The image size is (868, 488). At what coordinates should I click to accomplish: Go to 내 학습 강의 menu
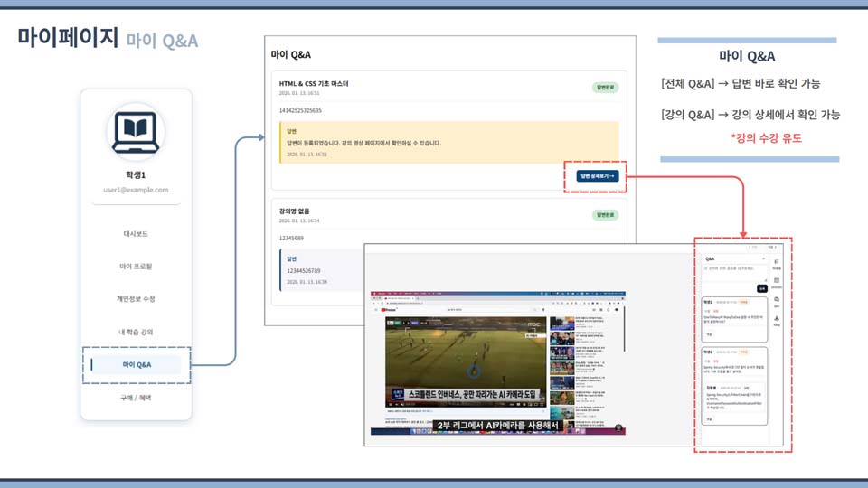click(x=136, y=332)
